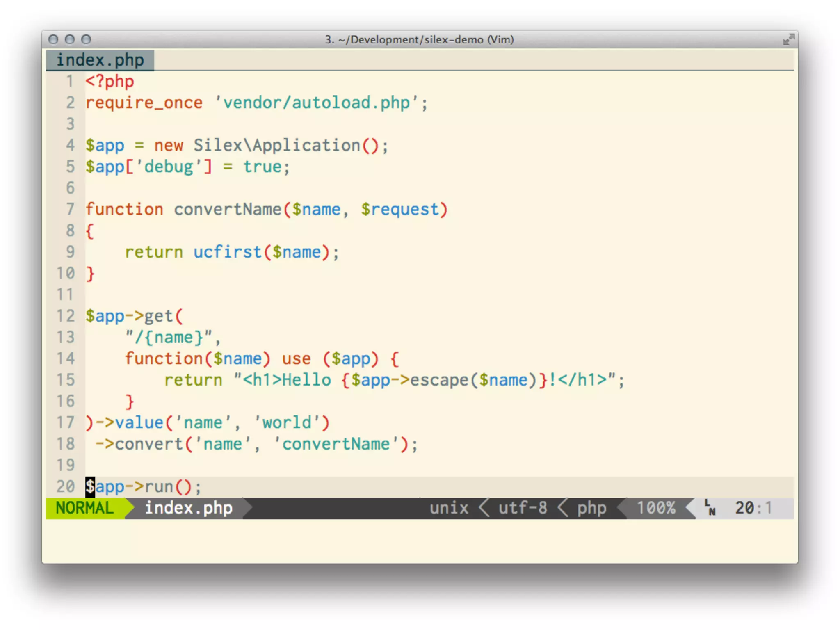The image size is (840, 630).
Task: Click the php filetype segment
Action: 591,508
